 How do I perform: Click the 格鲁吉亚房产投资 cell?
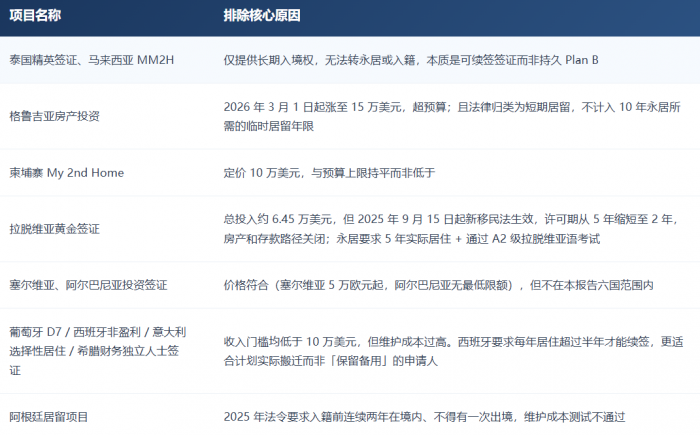(54, 116)
